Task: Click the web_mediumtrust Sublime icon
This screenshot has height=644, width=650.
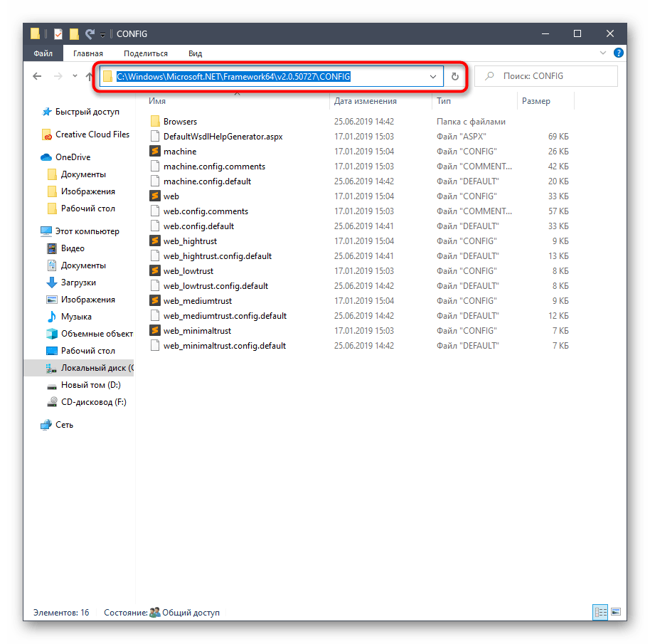Action: (155, 300)
